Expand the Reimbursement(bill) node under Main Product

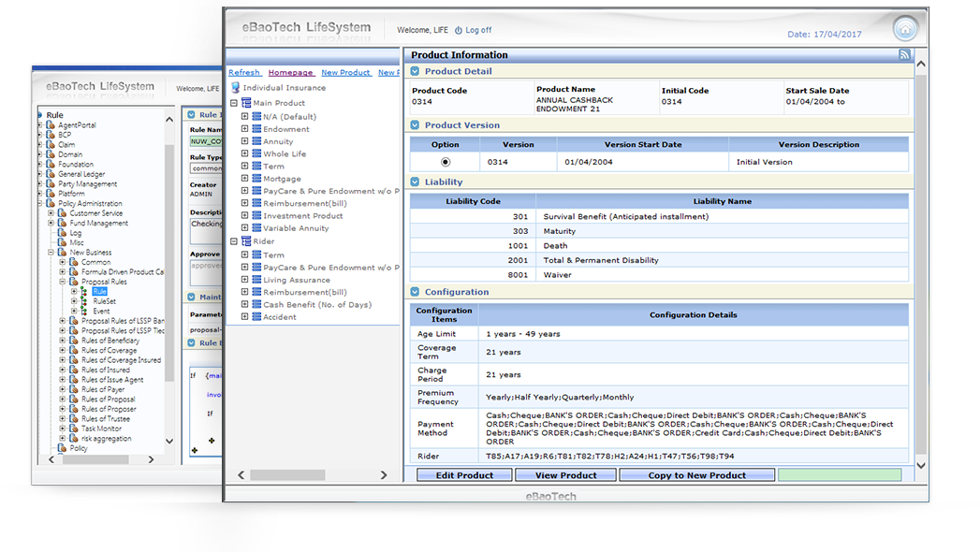(x=245, y=203)
